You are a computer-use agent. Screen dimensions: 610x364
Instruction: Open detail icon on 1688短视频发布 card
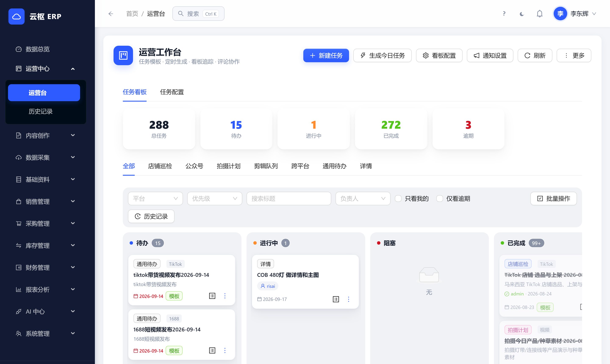(x=212, y=350)
